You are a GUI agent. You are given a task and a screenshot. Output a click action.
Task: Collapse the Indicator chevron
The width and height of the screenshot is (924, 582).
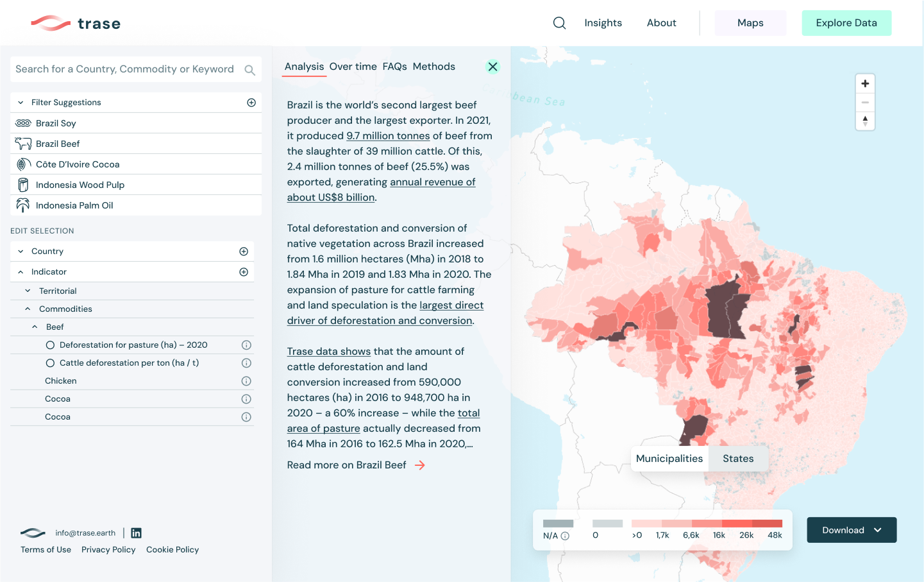click(x=21, y=272)
